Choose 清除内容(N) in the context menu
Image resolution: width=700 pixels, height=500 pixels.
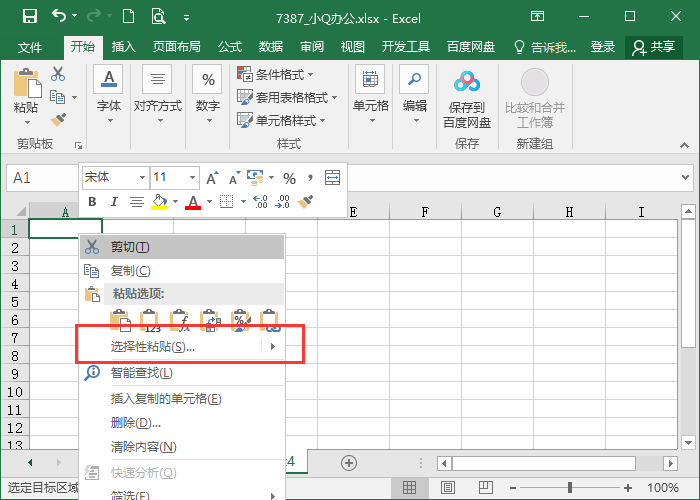[182, 446]
